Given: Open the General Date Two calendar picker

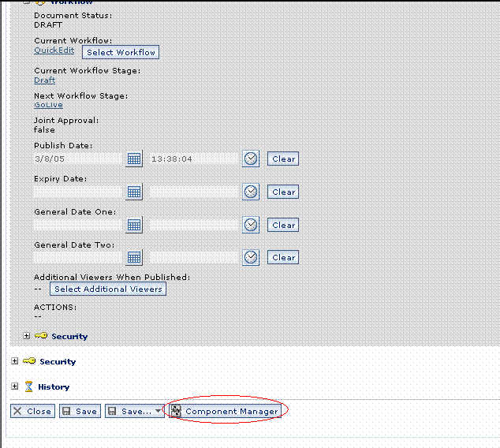Looking at the screenshot, I should tap(134, 258).
